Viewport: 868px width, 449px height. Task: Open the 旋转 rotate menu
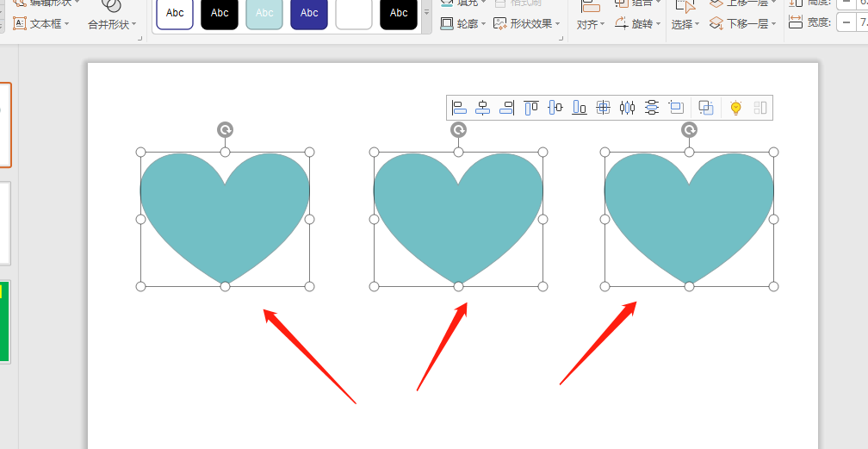(636, 24)
